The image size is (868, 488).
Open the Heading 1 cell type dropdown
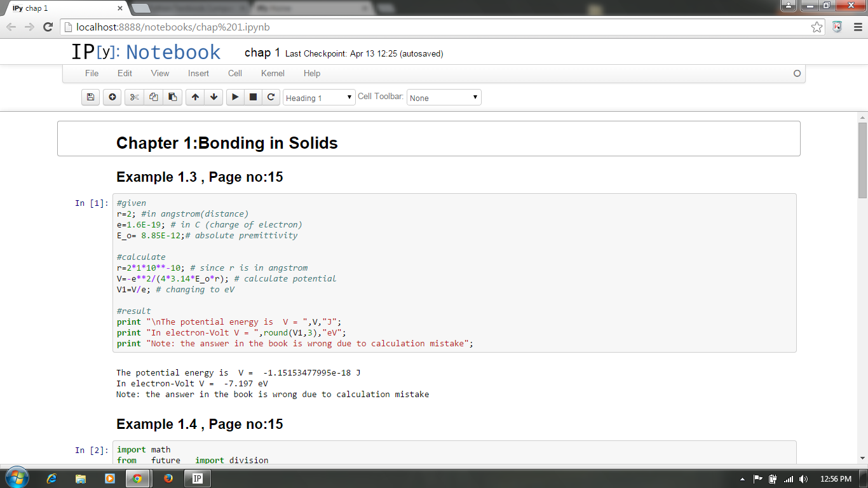pyautogui.click(x=319, y=98)
